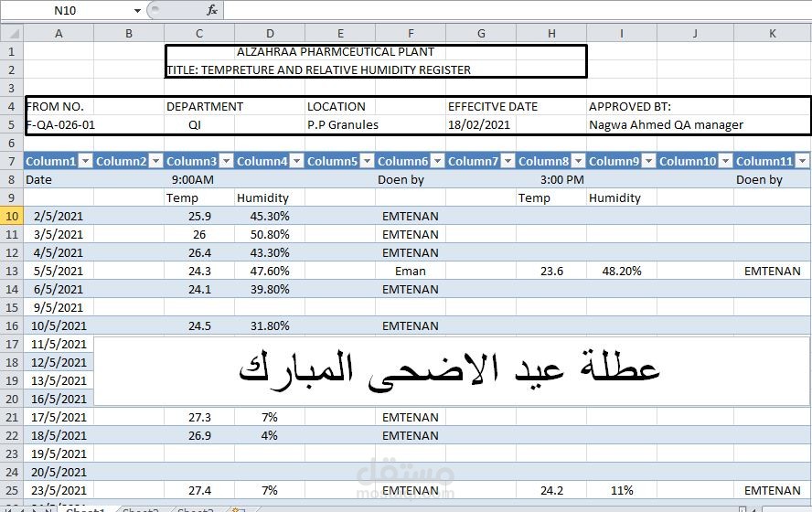Viewport: 812px width, 512px height.
Task: Click the date cell 20/5/2021
Action: click(x=59, y=472)
